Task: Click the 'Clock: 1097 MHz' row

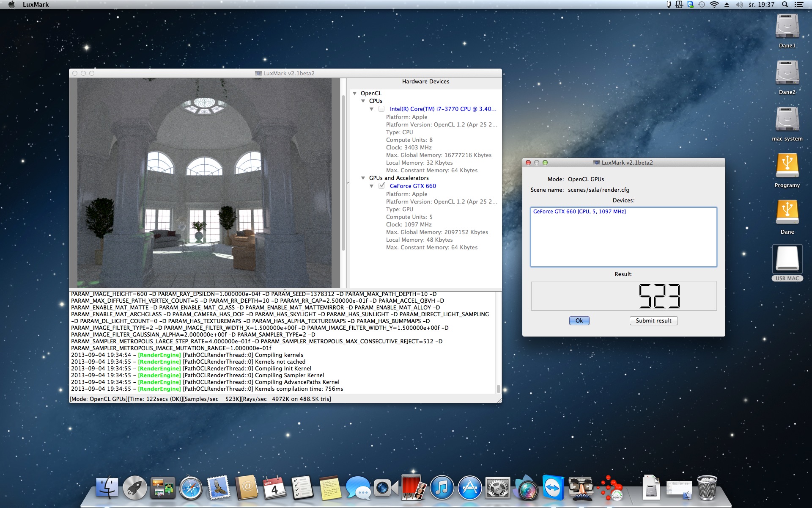Action: pyautogui.click(x=409, y=224)
